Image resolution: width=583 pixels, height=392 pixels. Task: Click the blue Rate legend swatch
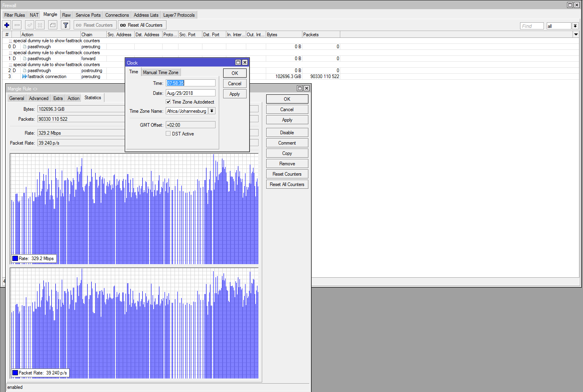click(x=15, y=259)
